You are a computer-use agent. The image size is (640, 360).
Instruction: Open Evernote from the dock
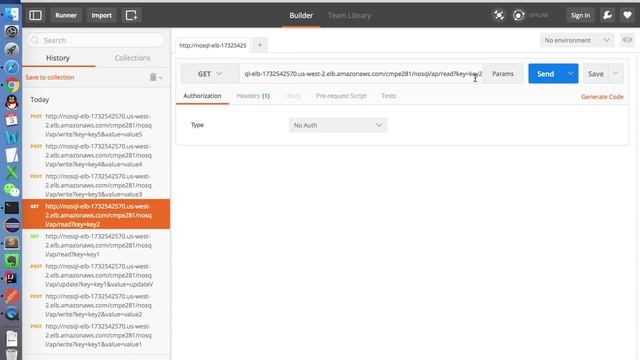pos(12,260)
